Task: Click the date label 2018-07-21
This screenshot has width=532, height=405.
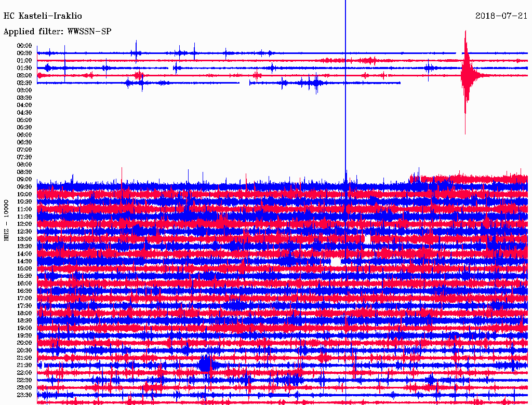Action: tap(501, 16)
